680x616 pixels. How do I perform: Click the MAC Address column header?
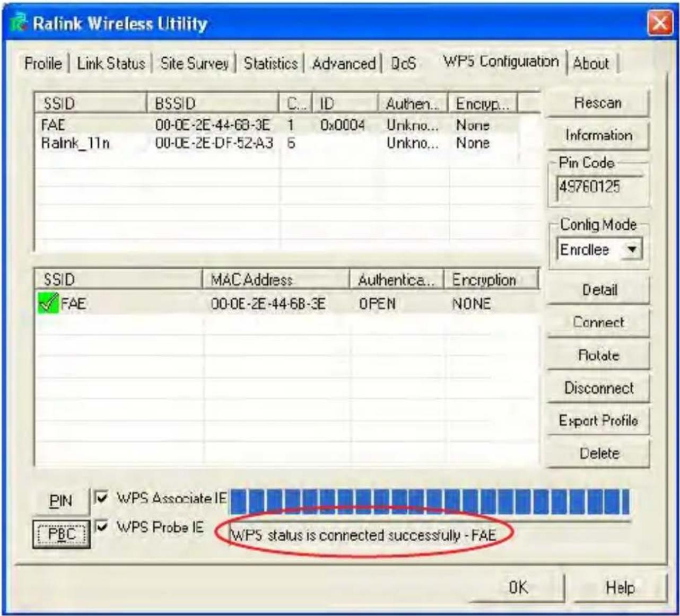point(276,279)
